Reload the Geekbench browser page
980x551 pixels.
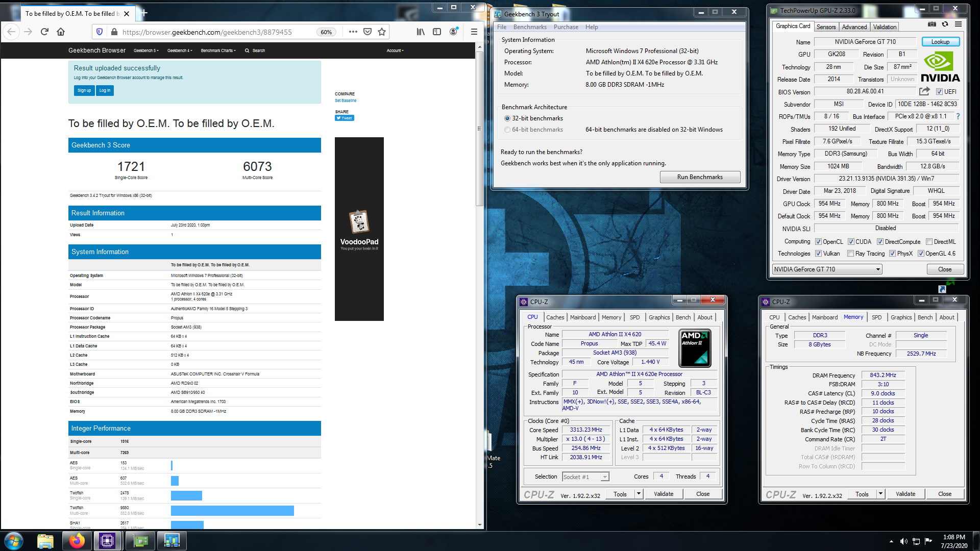(x=44, y=32)
